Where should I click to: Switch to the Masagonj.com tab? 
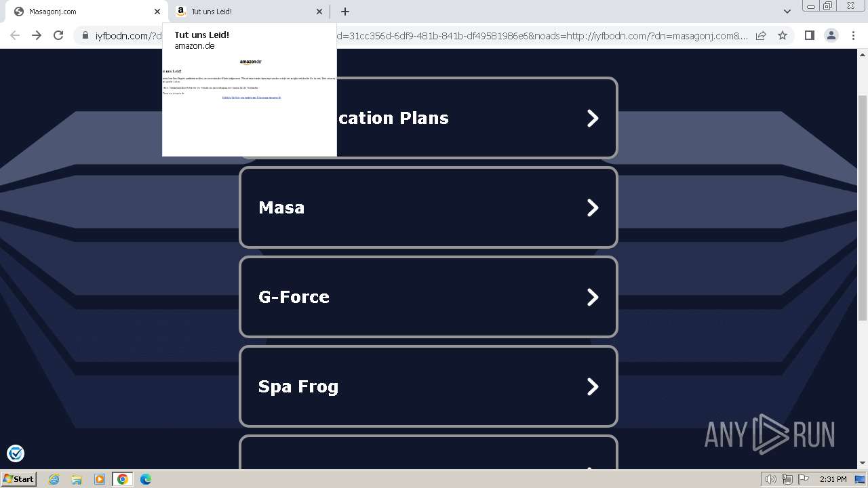click(87, 12)
